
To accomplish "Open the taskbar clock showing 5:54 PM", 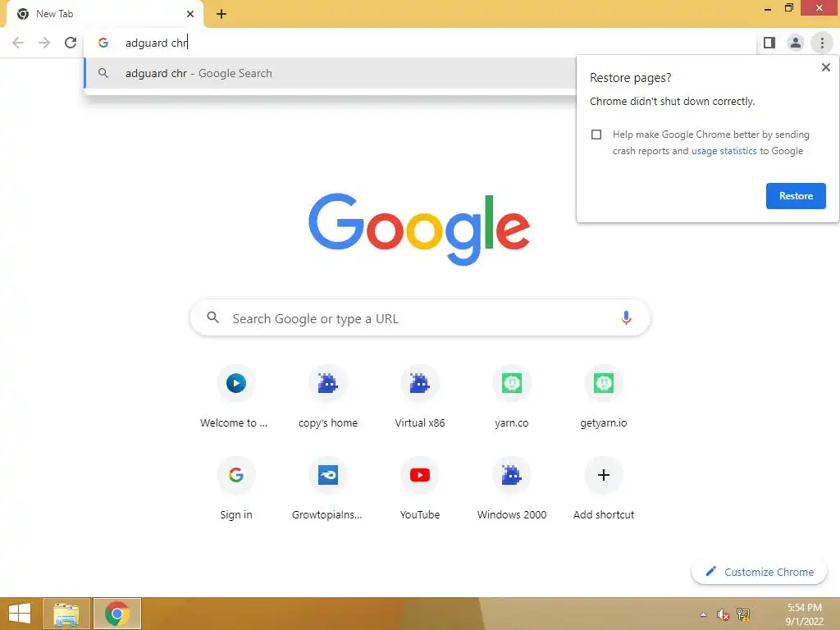I will 804,614.
